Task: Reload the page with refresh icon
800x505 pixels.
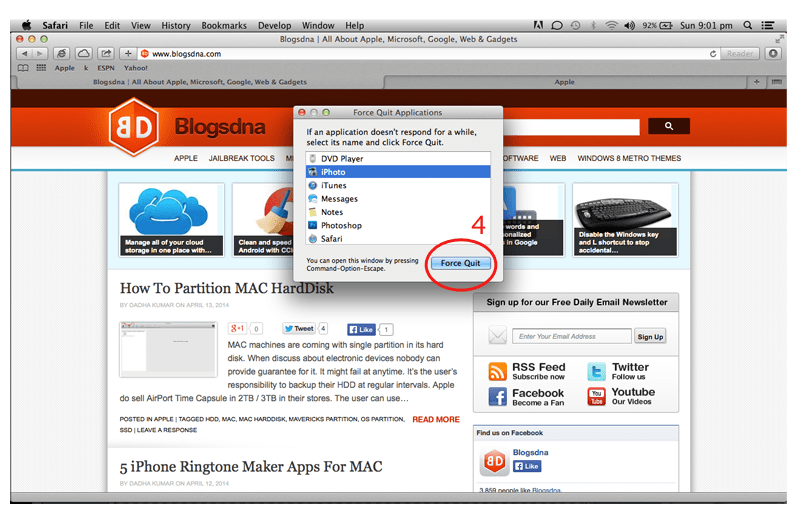Action: [x=713, y=54]
